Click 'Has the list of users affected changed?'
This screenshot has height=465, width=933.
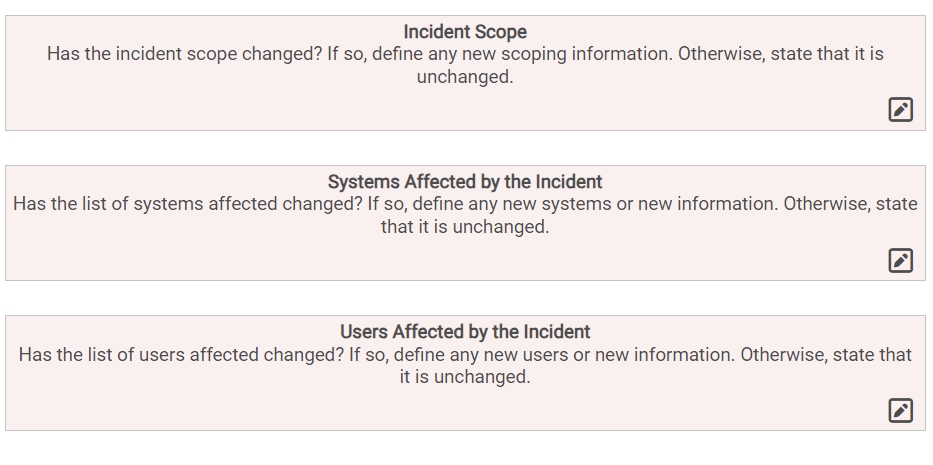[180, 354]
